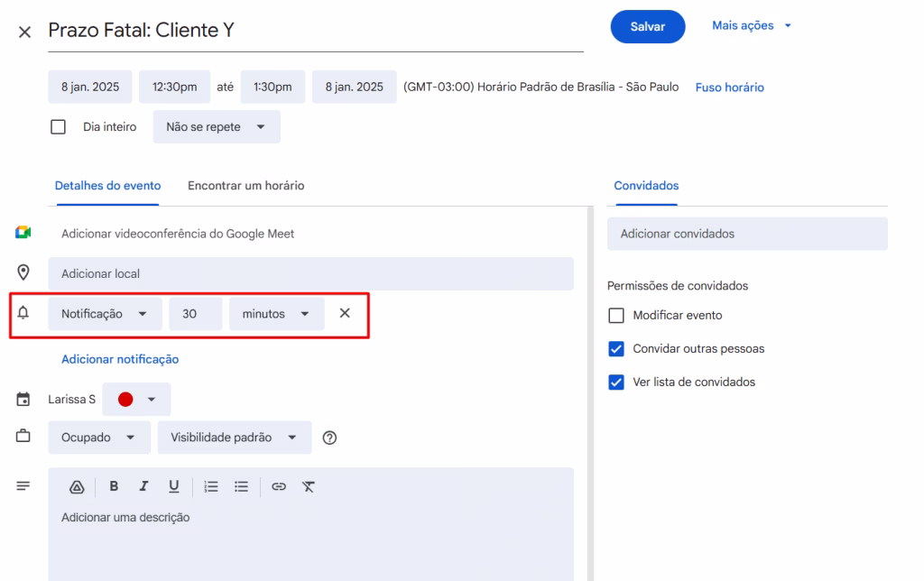Open the end date 8 jan. 2025
This screenshot has width=924, height=581.
click(354, 87)
